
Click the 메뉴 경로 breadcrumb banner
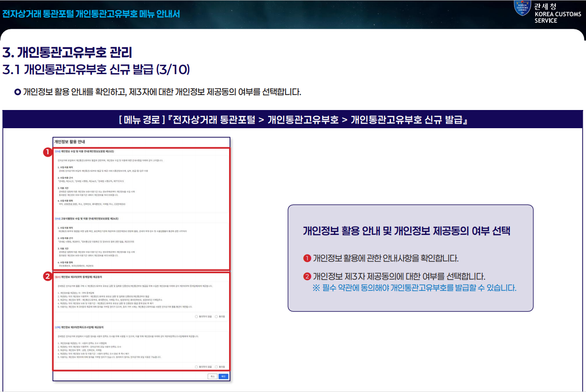pyautogui.click(x=293, y=120)
